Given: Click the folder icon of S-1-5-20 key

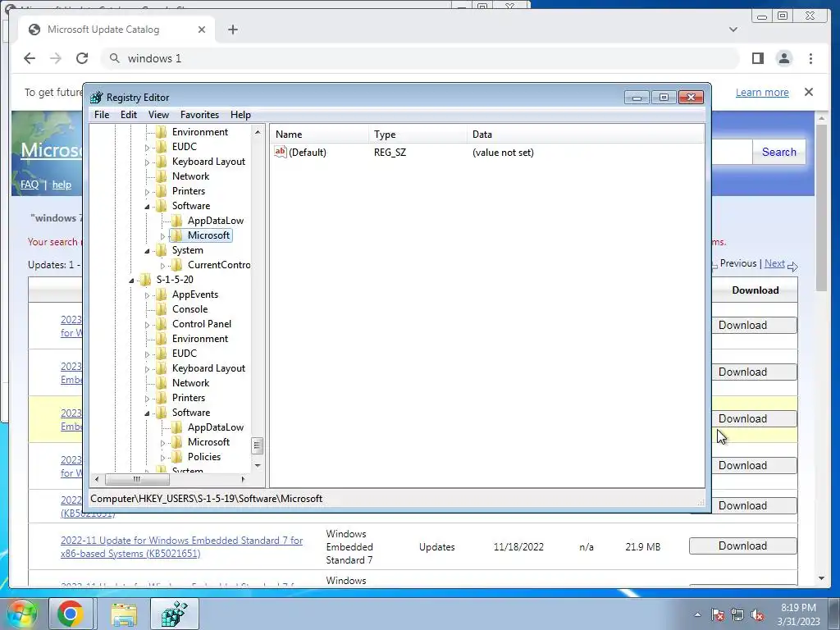Looking at the screenshot, I should click(146, 280).
